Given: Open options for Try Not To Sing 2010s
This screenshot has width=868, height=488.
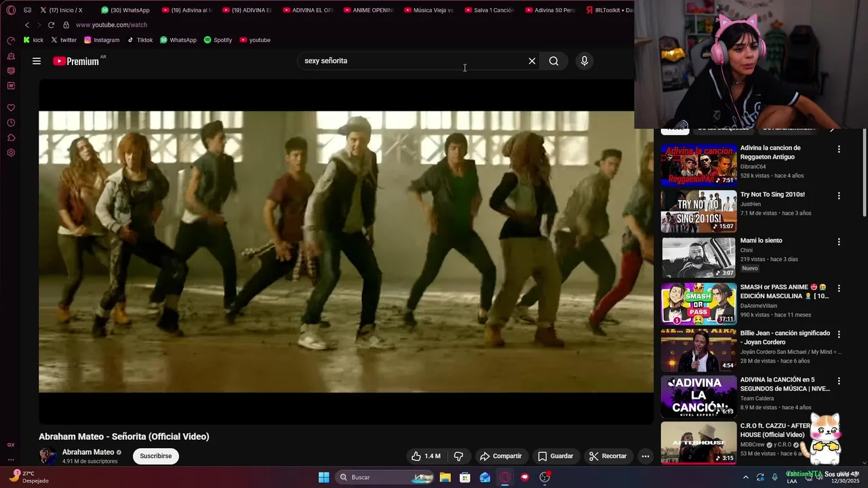Looking at the screenshot, I should coord(839,196).
